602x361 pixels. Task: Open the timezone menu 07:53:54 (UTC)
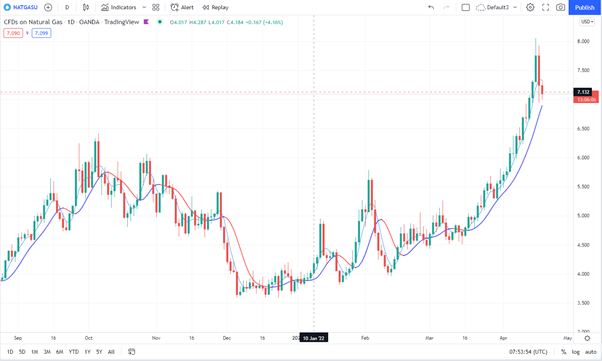pos(528,352)
